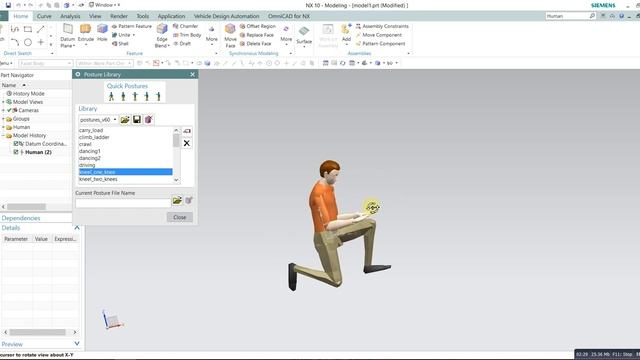Switch to the Render tab

tap(119, 16)
